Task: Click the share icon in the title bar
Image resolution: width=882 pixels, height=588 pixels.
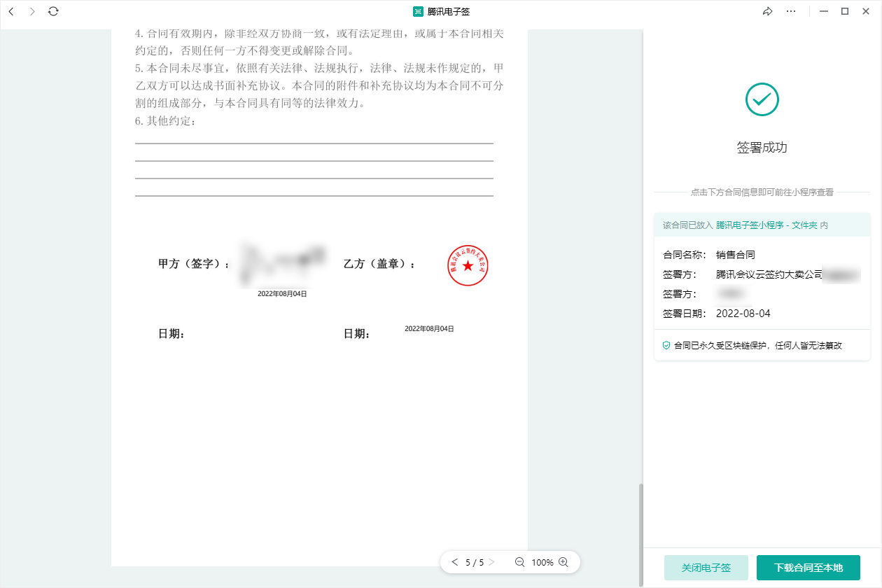Action: coord(768,11)
